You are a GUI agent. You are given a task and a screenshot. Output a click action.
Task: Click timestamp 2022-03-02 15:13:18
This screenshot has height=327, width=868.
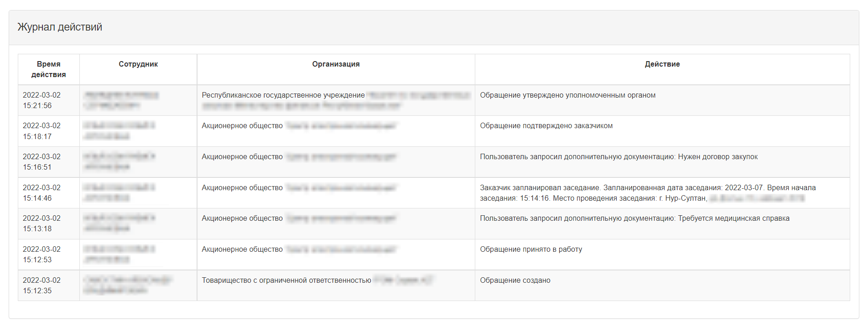(x=42, y=223)
